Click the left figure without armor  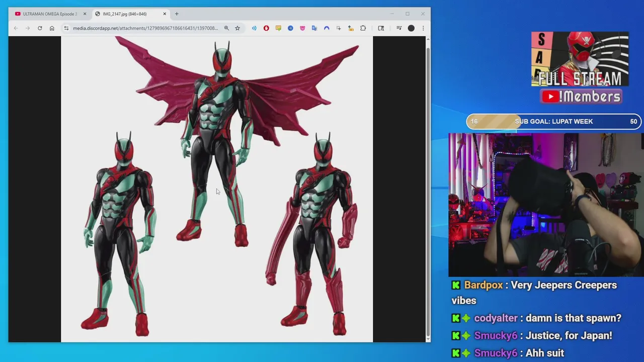[x=119, y=234]
